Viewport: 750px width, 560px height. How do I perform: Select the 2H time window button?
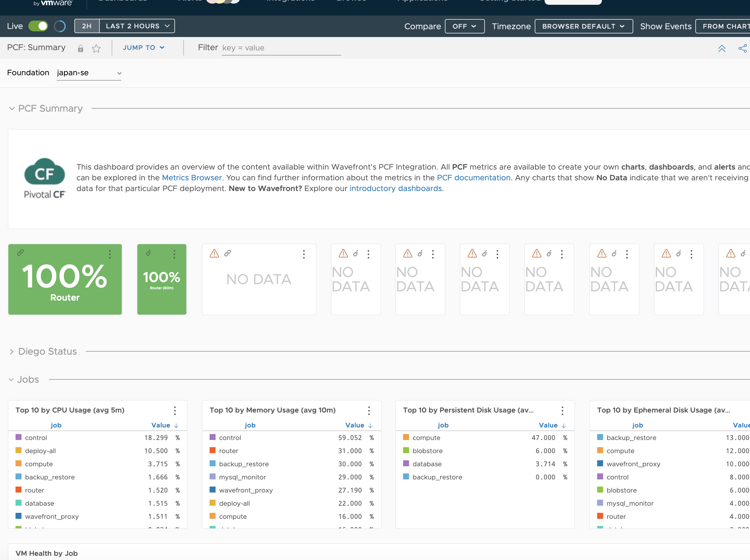[x=87, y=26]
